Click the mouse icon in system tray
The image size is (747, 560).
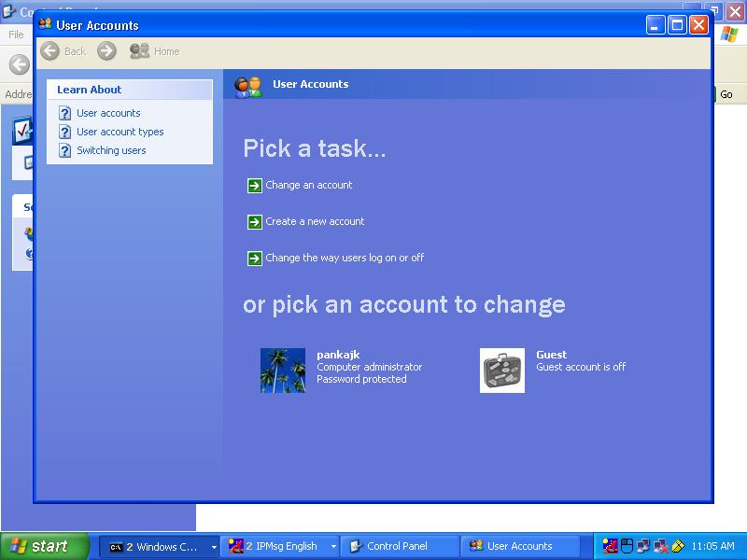[x=627, y=546]
